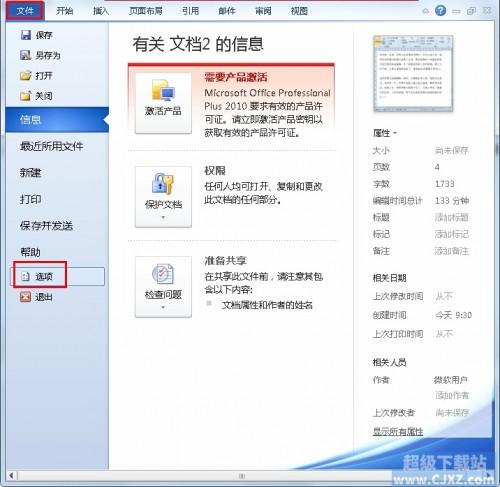Click the Activate Product (激活产品) button
Viewport: 500px width, 487px height.
pyautogui.click(x=163, y=103)
